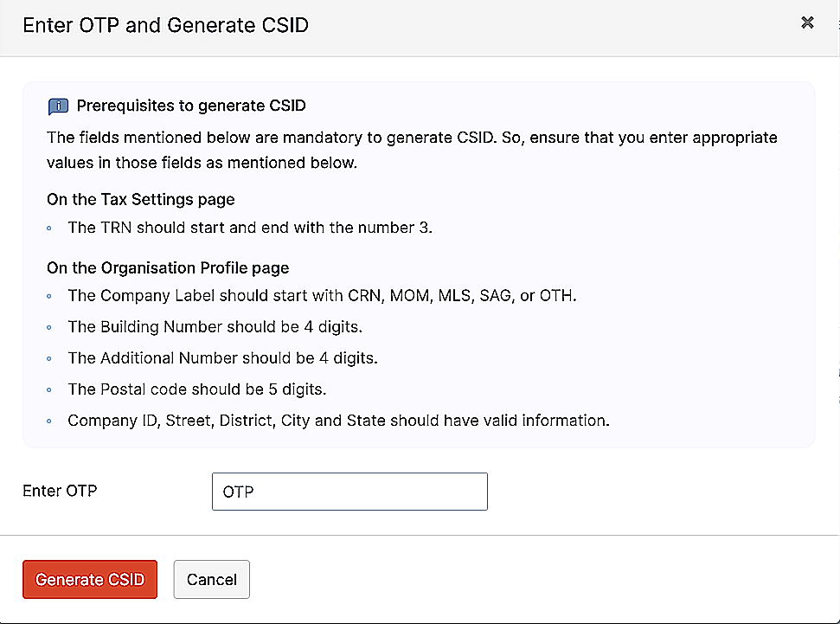The height and width of the screenshot is (624, 840).
Task: Click the mandatory fields intro paragraph
Action: tap(412, 150)
